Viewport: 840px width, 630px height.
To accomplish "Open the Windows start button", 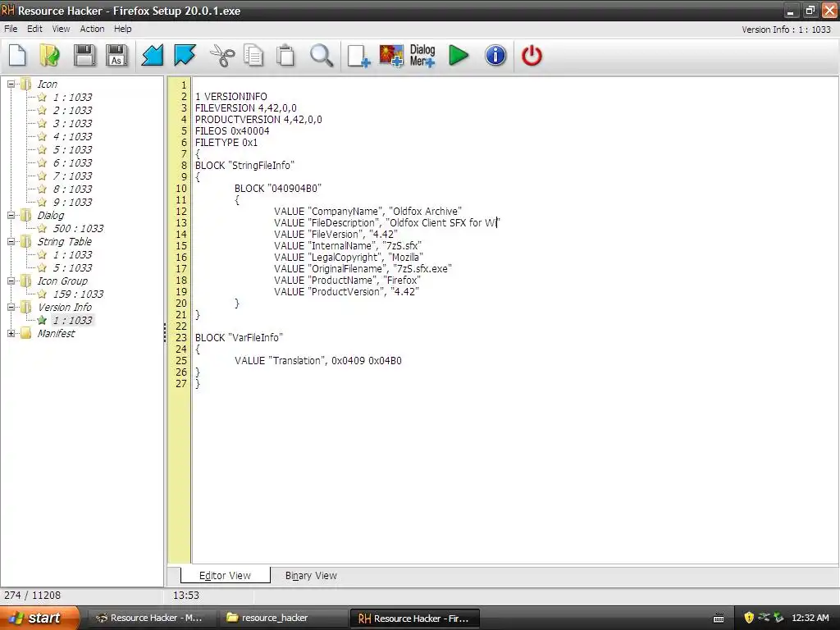I will click(39, 619).
